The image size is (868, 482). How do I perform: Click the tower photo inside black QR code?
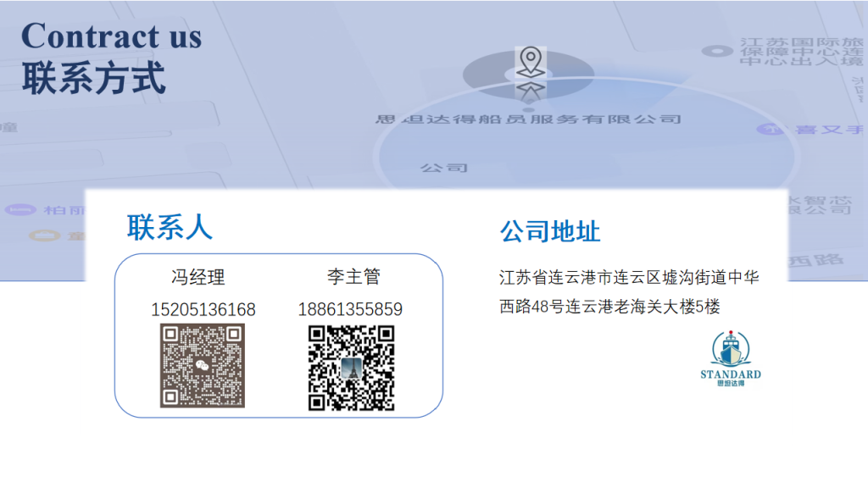pyautogui.click(x=351, y=368)
